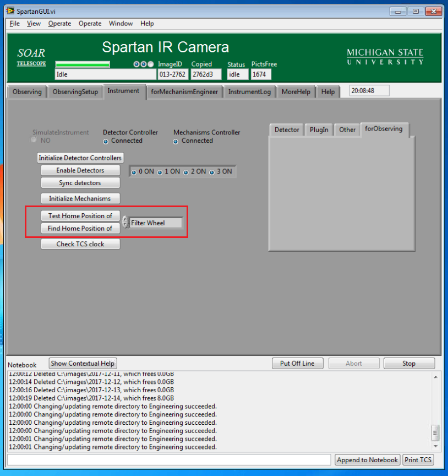Switch to the ObservingSetup tab

click(75, 91)
